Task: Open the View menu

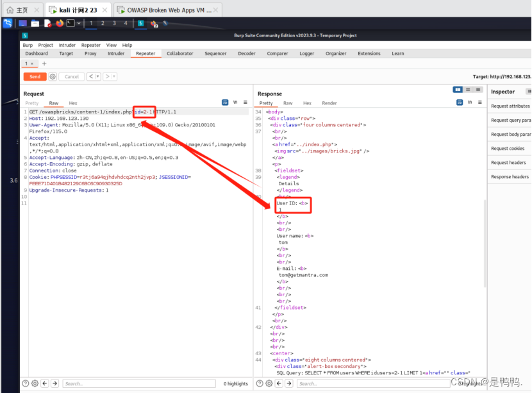Action: (x=112, y=45)
